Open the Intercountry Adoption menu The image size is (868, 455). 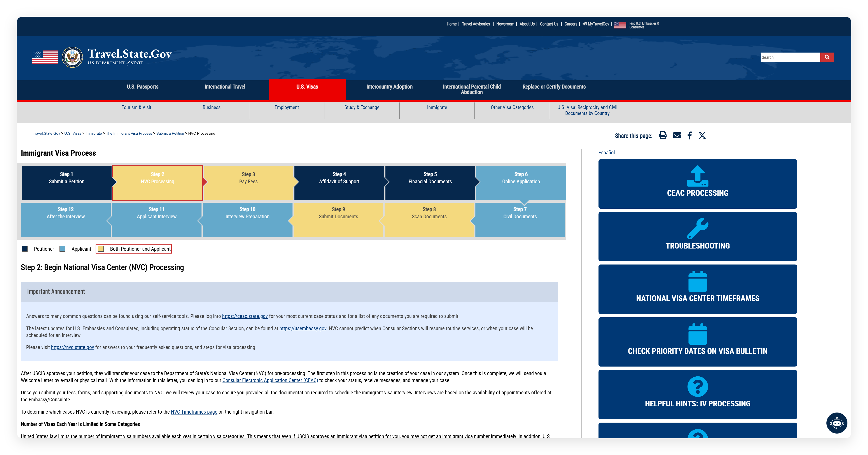[389, 87]
